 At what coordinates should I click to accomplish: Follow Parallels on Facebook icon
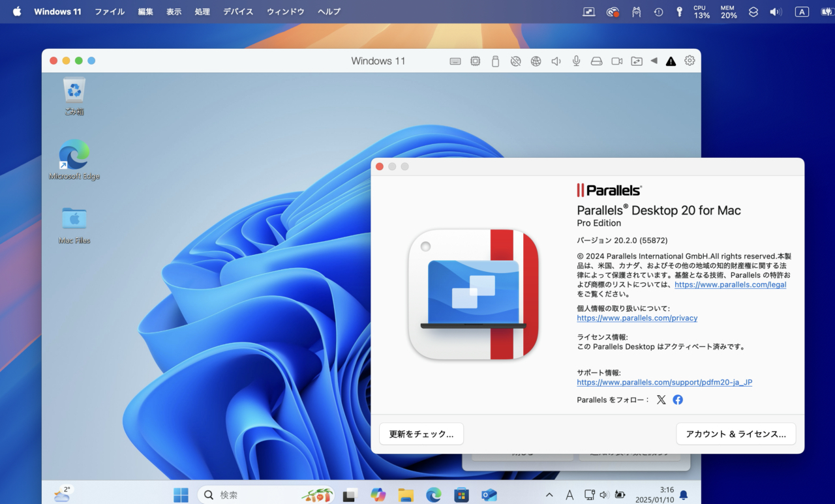[x=678, y=400]
